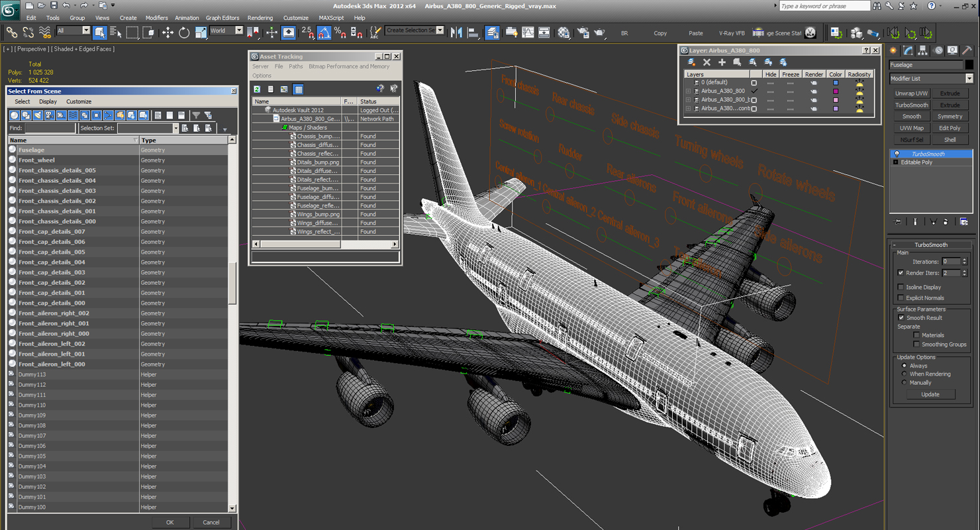Image resolution: width=980 pixels, height=530 pixels.
Task: Select the When Rendering update option
Action: [x=905, y=374]
